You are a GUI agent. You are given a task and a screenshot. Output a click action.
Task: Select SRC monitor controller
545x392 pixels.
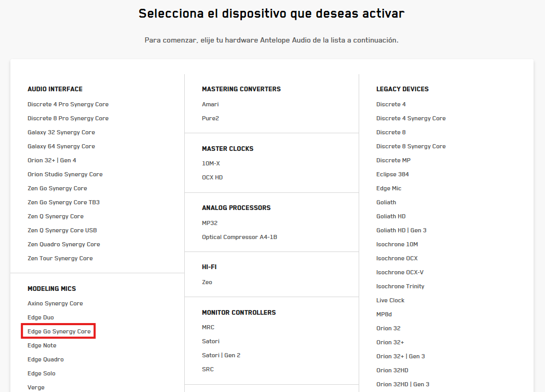(x=208, y=369)
